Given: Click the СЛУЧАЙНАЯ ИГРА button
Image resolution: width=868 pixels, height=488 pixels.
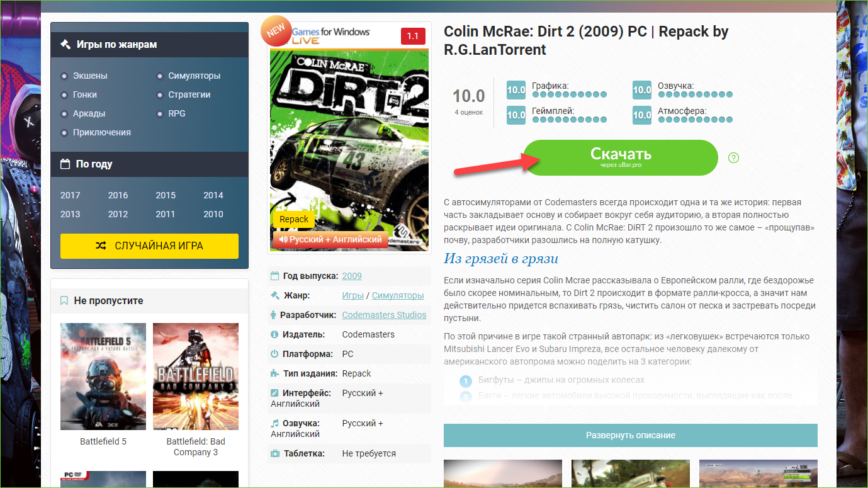Looking at the screenshot, I should point(149,246).
